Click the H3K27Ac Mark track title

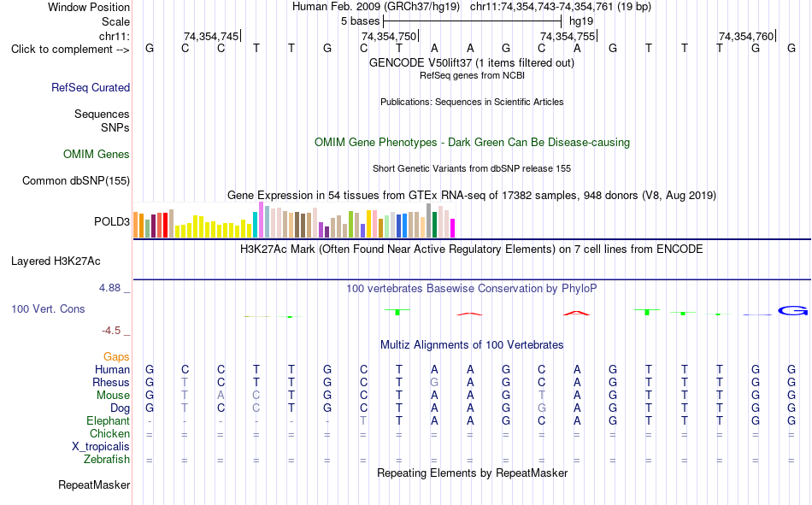click(472, 250)
